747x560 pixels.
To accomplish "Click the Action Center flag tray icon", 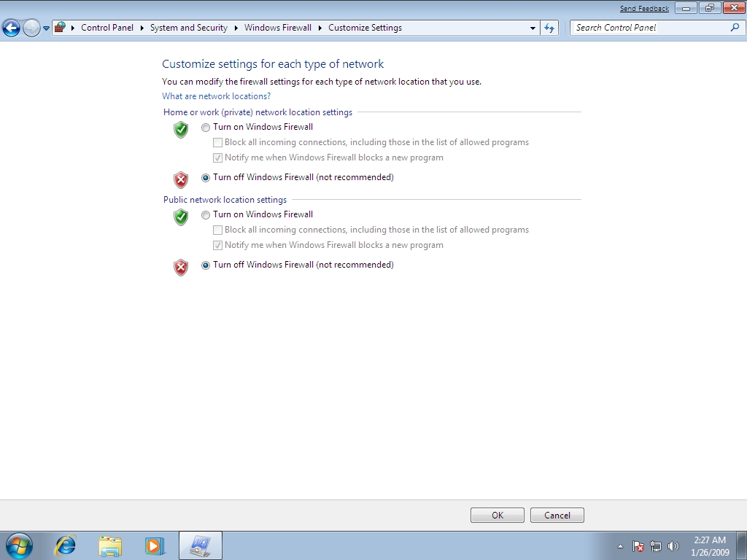I will pos(638,546).
